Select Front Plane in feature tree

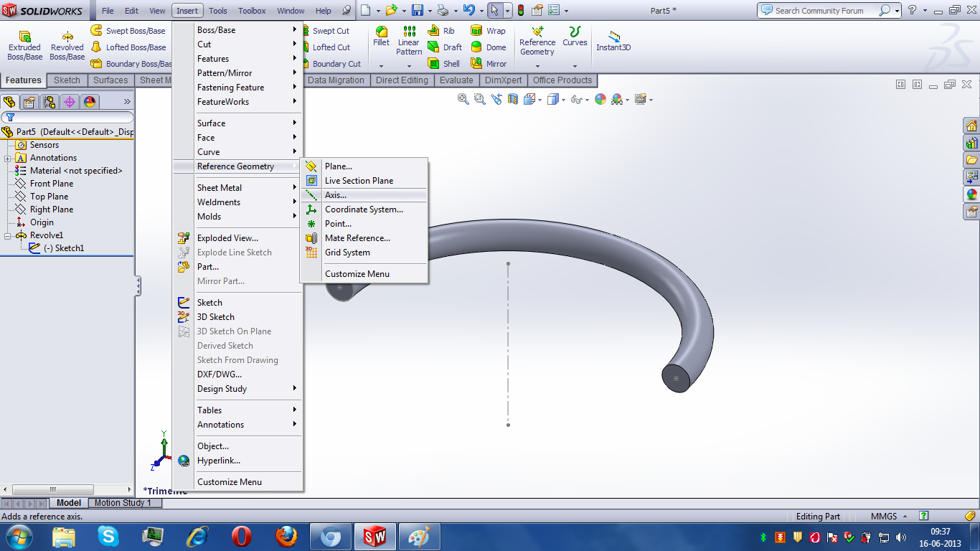point(52,184)
